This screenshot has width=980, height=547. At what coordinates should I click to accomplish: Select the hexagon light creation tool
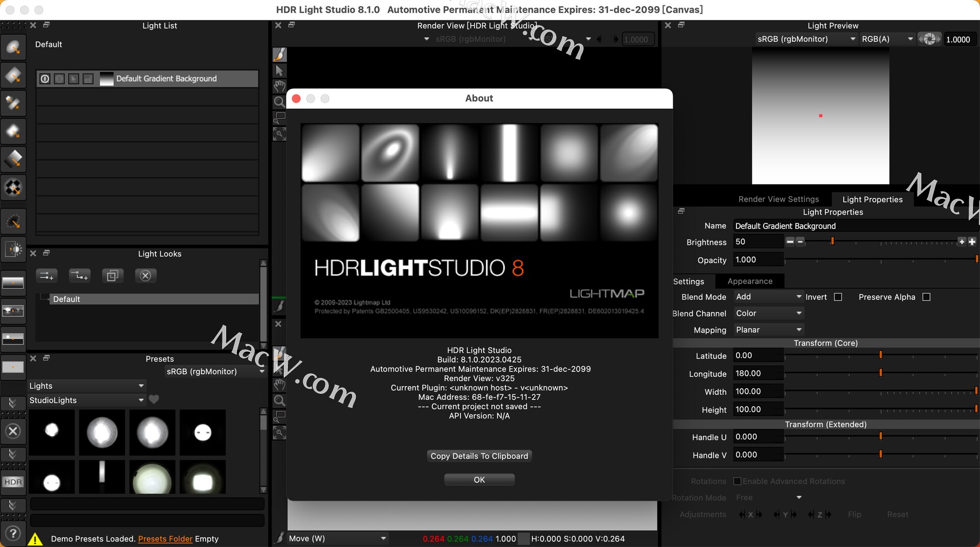pyautogui.click(x=13, y=131)
